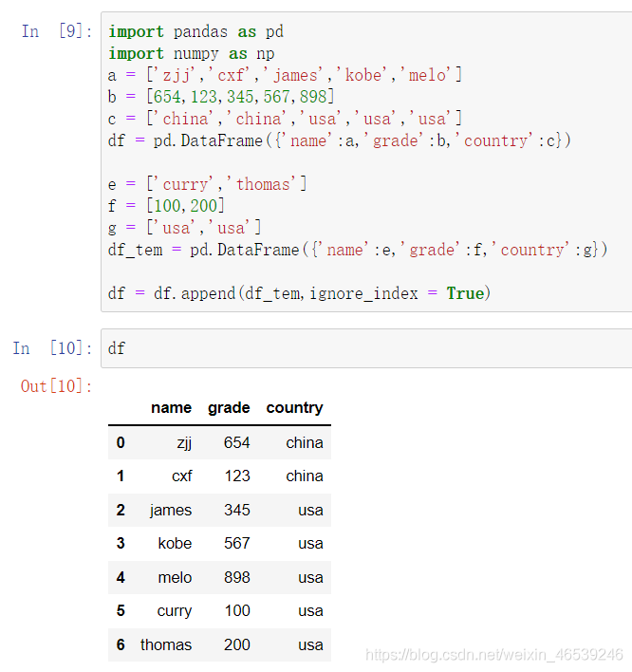Click the 'china' country cell in the zjj row
The width and height of the screenshot is (632, 672).
(305, 442)
